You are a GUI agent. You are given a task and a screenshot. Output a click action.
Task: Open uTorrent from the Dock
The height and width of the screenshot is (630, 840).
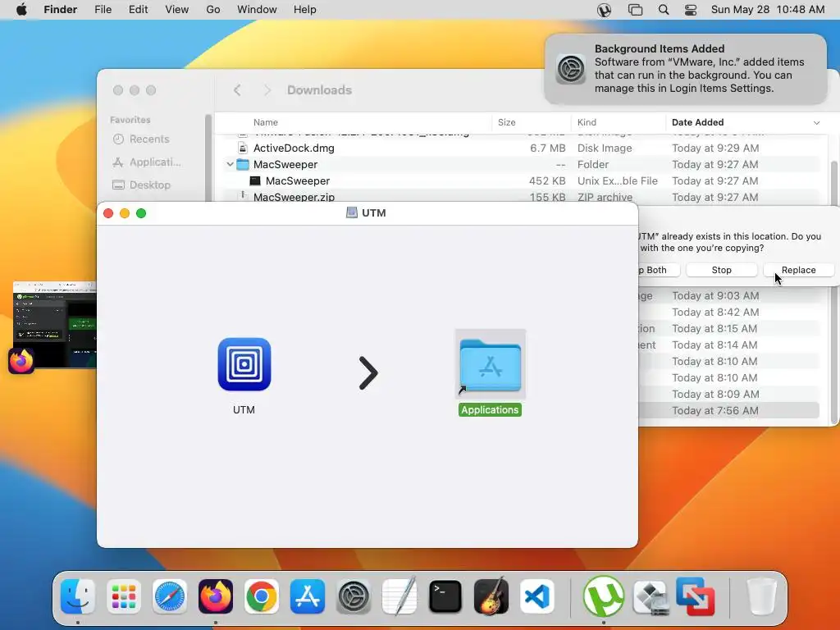tap(603, 596)
